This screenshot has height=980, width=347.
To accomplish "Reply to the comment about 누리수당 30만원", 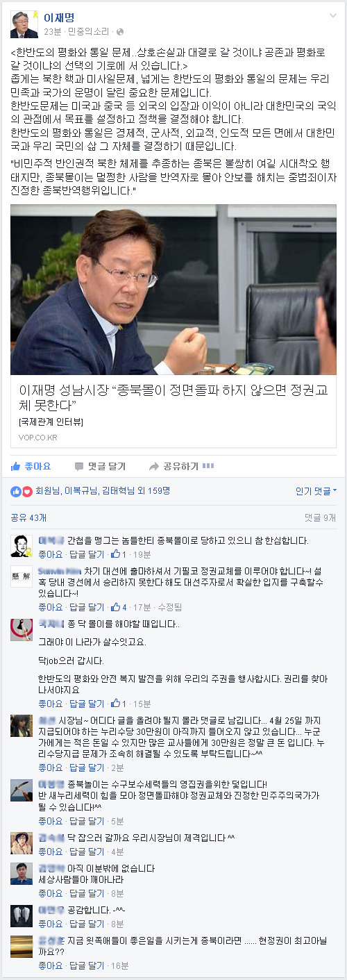I will tap(87, 767).
